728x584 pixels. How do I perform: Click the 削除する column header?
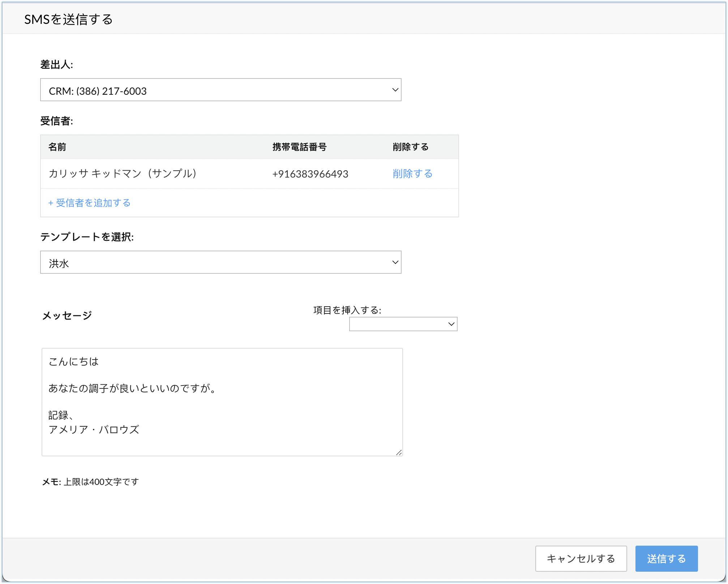click(x=410, y=147)
